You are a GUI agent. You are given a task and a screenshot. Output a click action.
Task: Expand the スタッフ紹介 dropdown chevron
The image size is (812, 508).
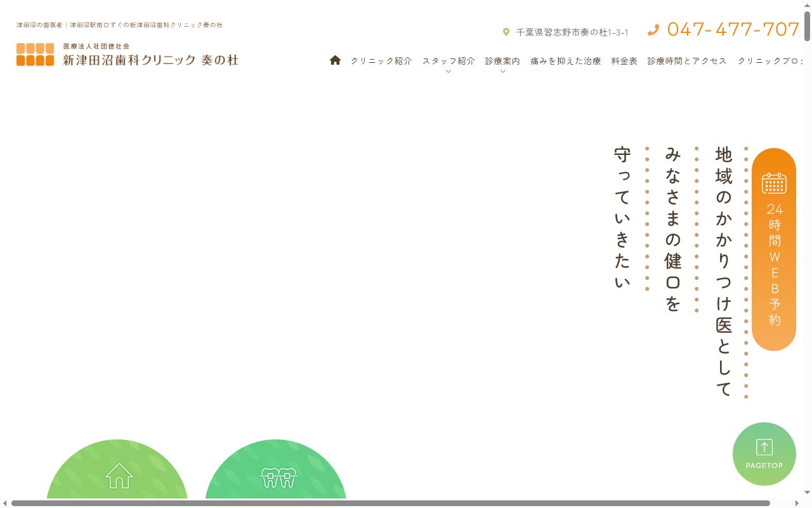(449, 72)
